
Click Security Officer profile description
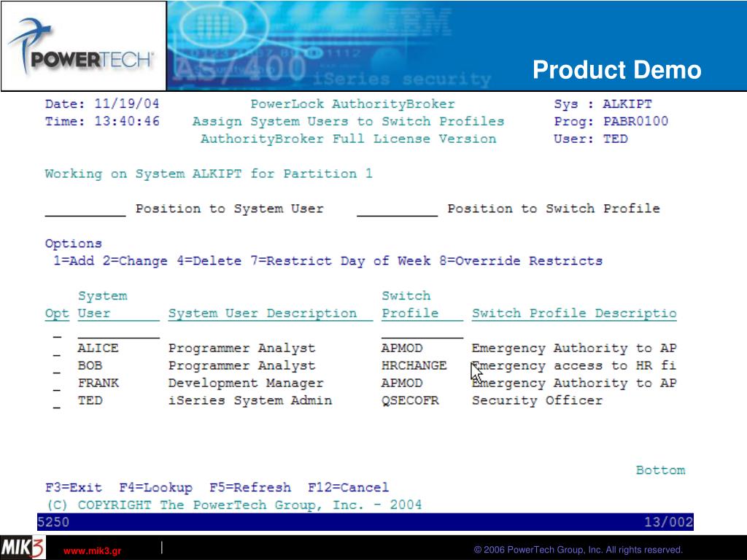pyautogui.click(x=537, y=400)
